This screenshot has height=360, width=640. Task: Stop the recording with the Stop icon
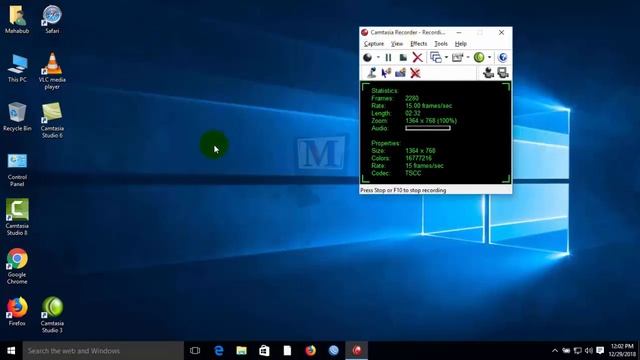click(403, 58)
